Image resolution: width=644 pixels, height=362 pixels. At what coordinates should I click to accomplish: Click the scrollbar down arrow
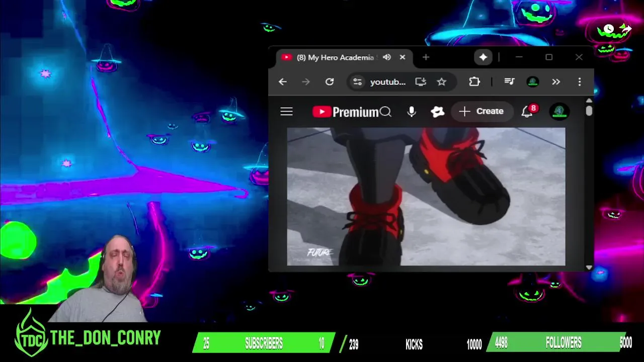tap(589, 267)
